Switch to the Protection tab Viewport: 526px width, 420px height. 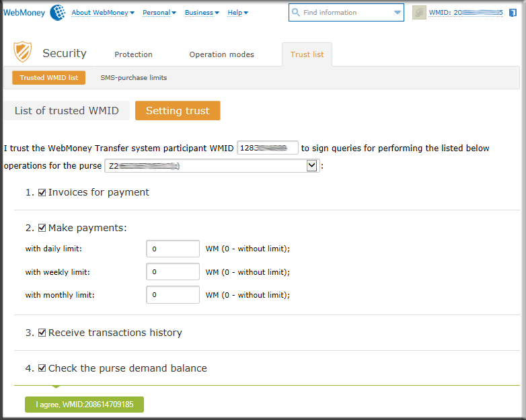point(133,54)
